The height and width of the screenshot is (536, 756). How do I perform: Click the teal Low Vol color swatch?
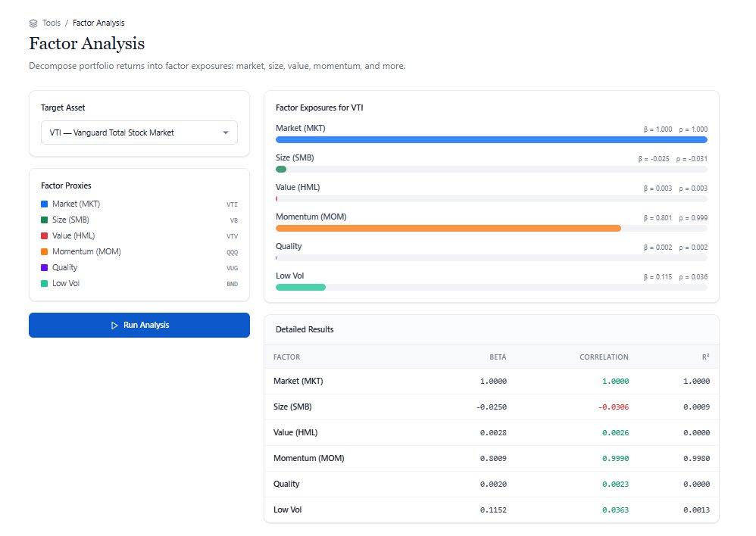45,283
